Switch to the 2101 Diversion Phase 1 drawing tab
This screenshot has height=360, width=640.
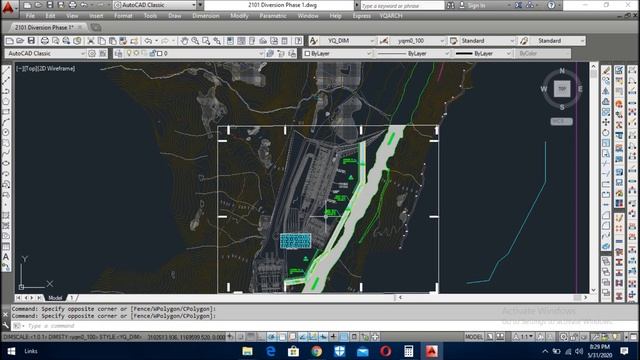pyautogui.click(x=44, y=27)
